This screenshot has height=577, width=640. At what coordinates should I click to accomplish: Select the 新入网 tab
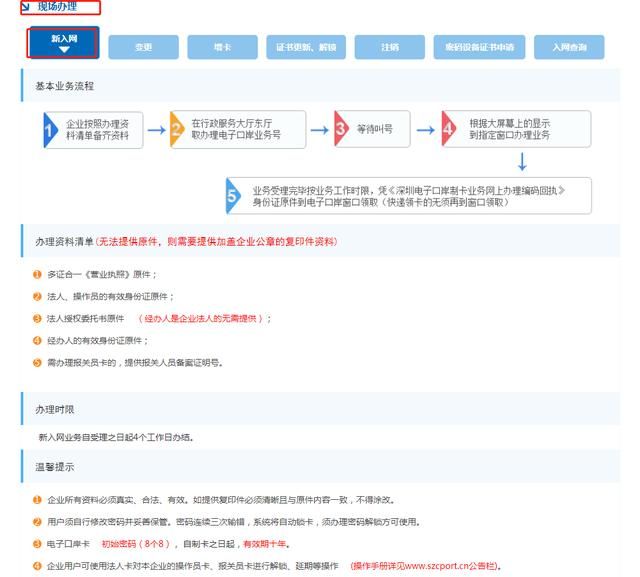point(63,43)
